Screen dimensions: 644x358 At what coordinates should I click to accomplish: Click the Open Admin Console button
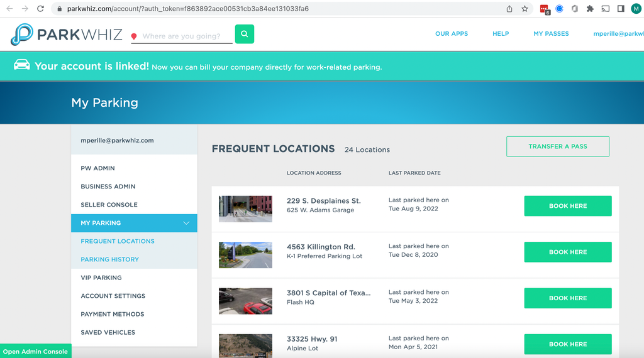[x=35, y=352]
